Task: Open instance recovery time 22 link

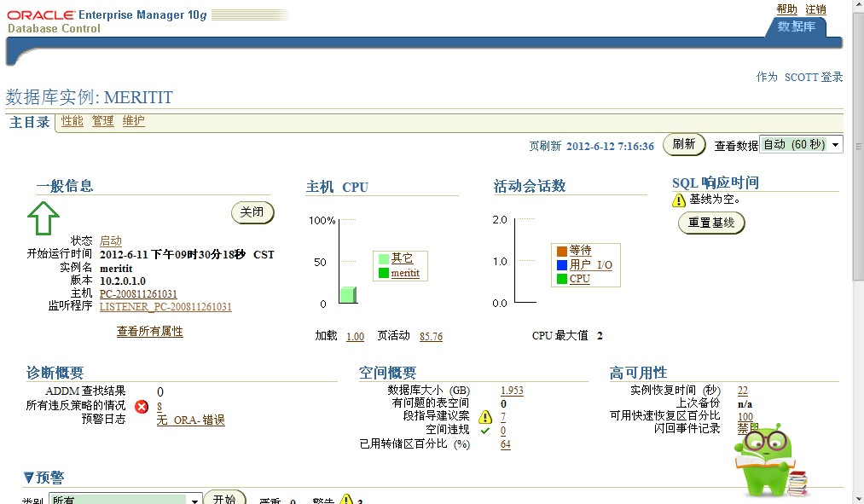Action: click(x=743, y=391)
